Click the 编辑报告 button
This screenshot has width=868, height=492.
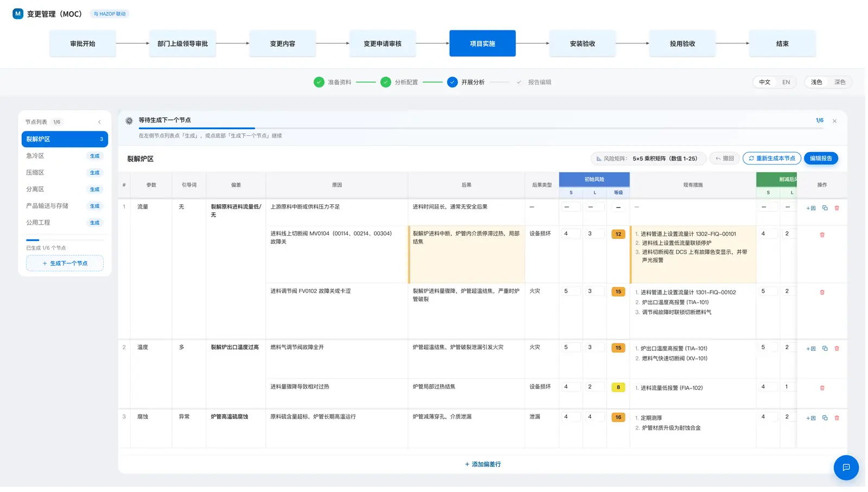click(821, 159)
